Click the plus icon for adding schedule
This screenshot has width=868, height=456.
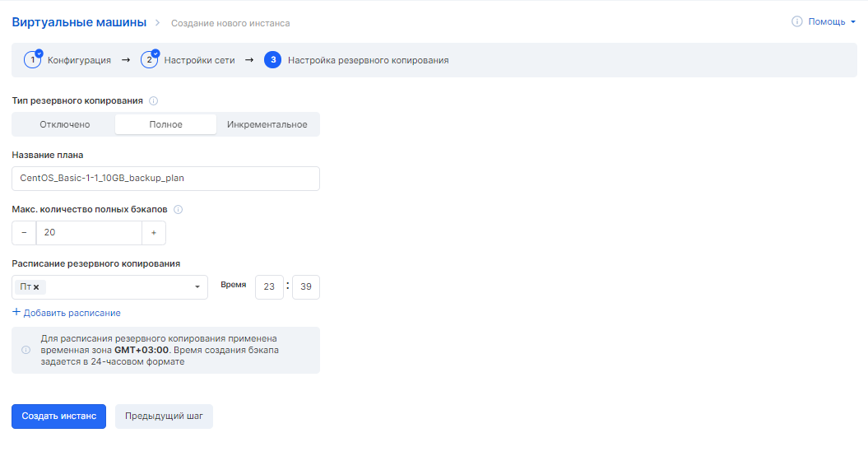coord(16,313)
